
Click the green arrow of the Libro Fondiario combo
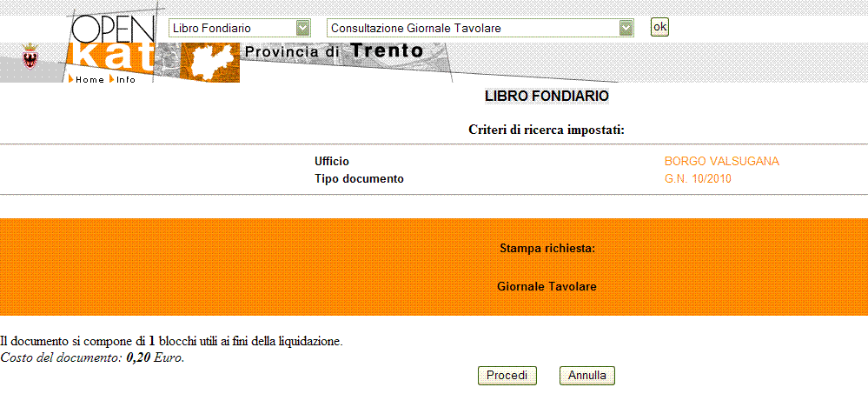302,28
